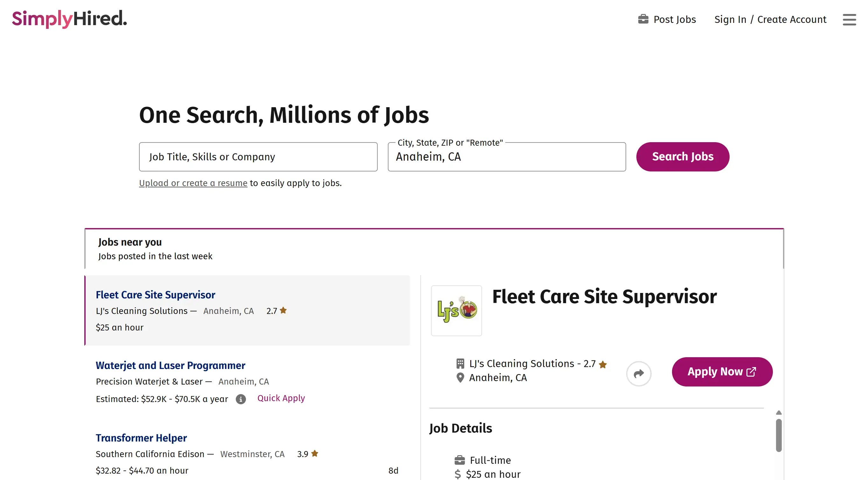Click the Search Jobs button
Screen dimensions: 868x480
click(683, 157)
